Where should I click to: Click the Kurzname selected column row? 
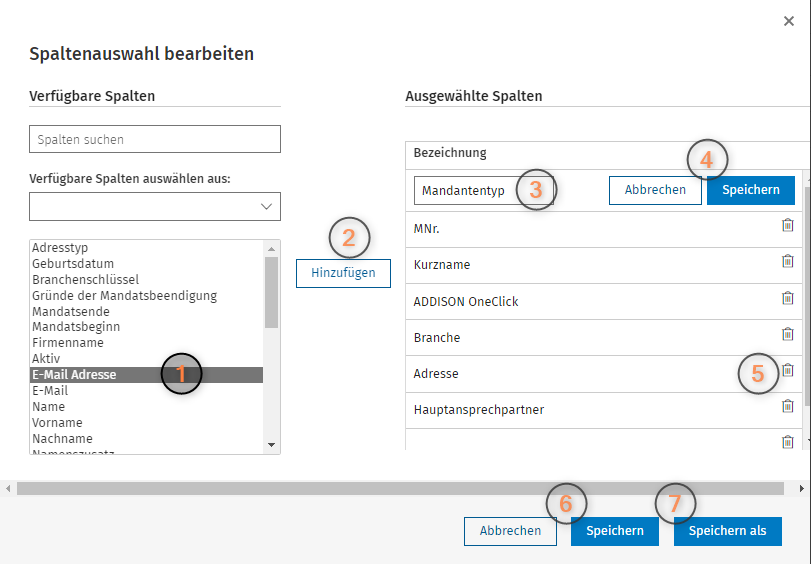[x=604, y=265]
